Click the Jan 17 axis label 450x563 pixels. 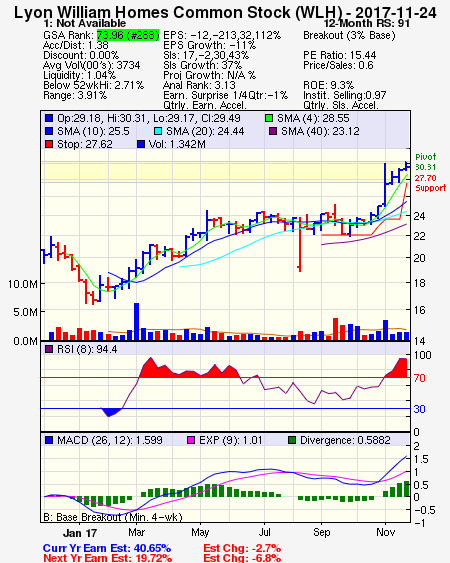80,533
